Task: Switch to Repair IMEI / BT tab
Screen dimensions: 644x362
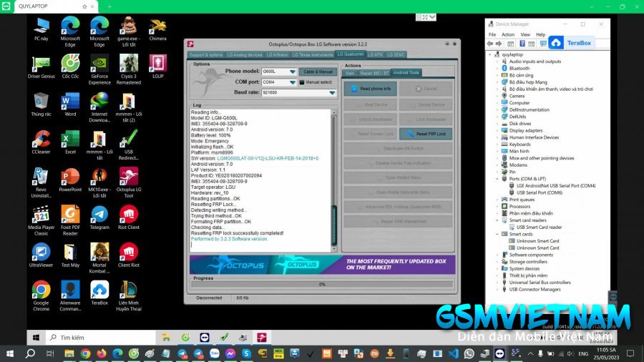Action: (x=374, y=73)
